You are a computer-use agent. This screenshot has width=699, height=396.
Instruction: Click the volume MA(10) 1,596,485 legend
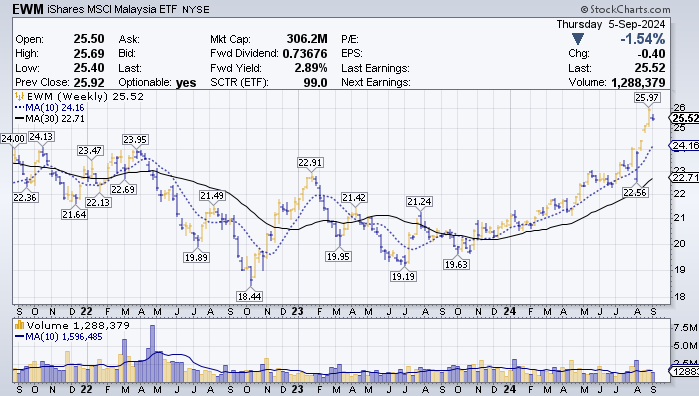pos(59,337)
